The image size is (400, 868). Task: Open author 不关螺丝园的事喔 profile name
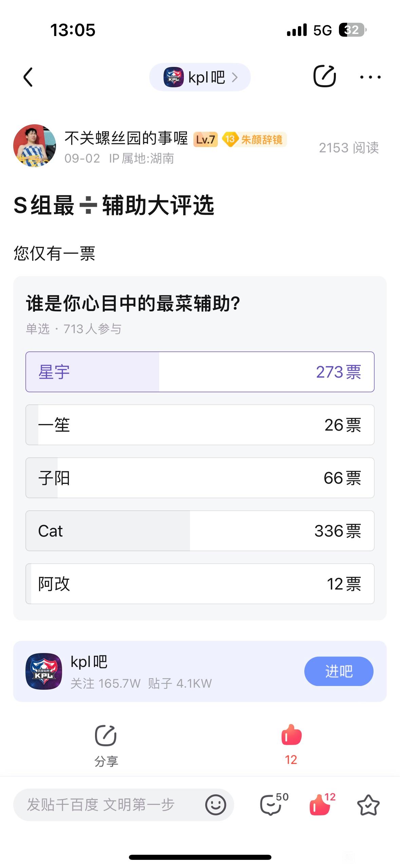click(x=126, y=139)
